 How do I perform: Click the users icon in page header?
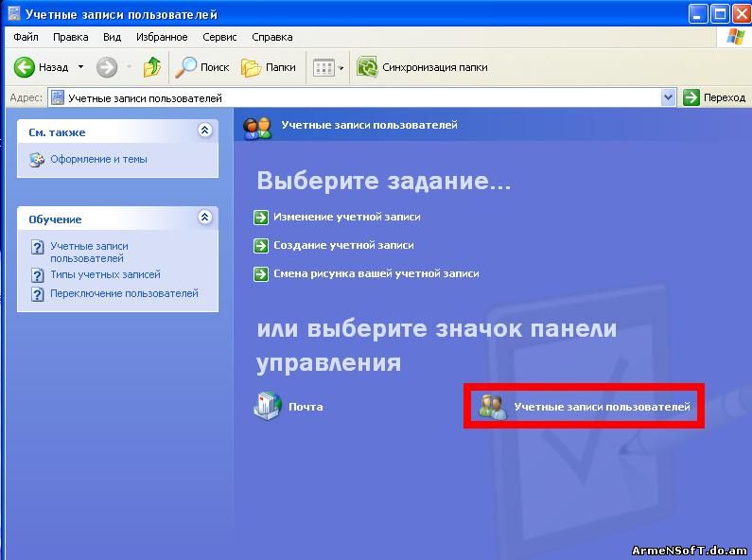[257, 127]
